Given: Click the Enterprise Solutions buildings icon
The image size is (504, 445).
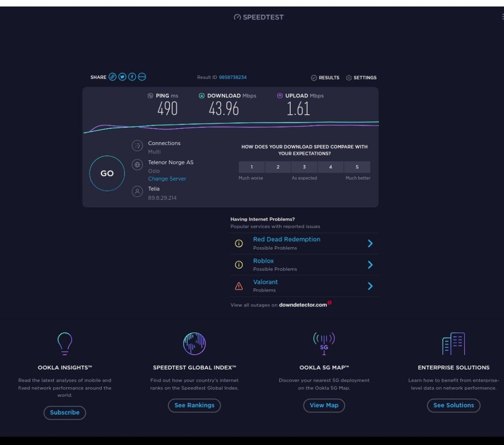Looking at the screenshot, I should pyautogui.click(x=454, y=343).
